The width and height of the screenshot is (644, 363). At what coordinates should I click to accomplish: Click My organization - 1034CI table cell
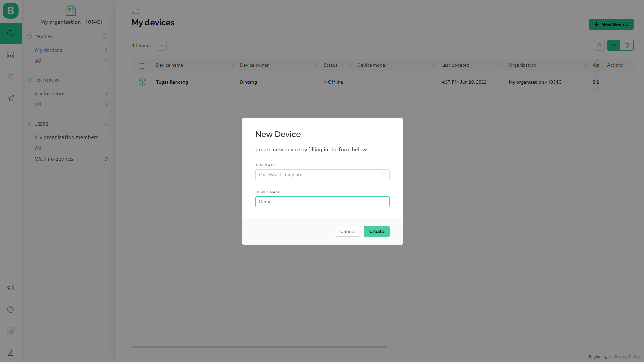point(535,82)
